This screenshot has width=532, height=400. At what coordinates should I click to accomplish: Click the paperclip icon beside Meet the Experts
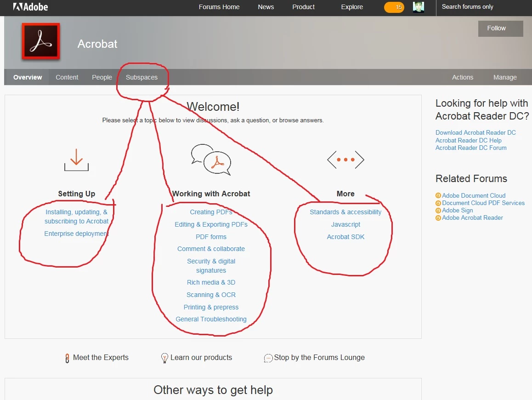coord(67,358)
